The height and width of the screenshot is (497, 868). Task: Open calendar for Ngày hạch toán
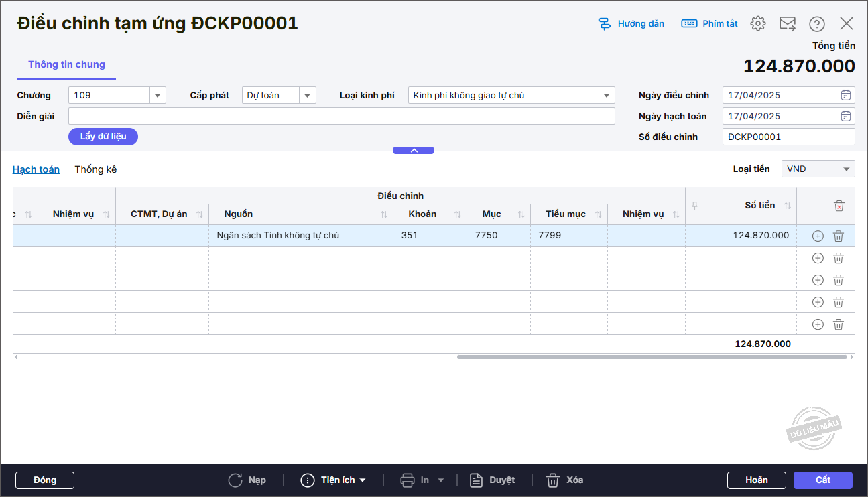click(846, 116)
